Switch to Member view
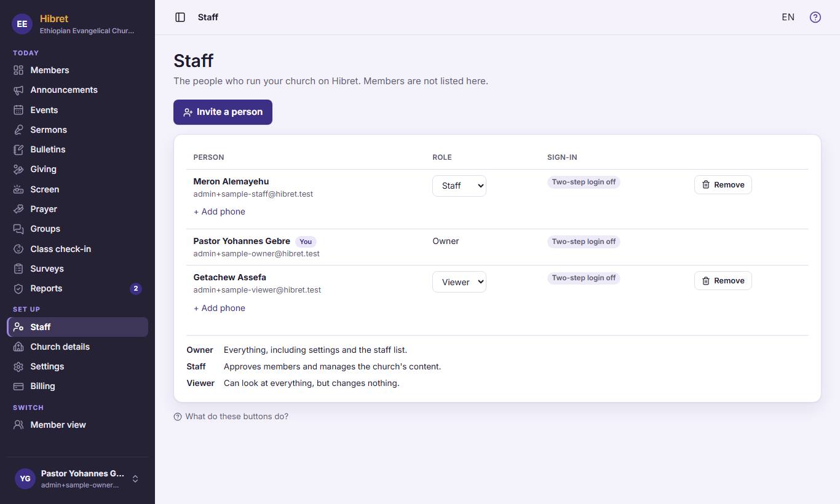The height and width of the screenshot is (504, 840). [x=77, y=425]
